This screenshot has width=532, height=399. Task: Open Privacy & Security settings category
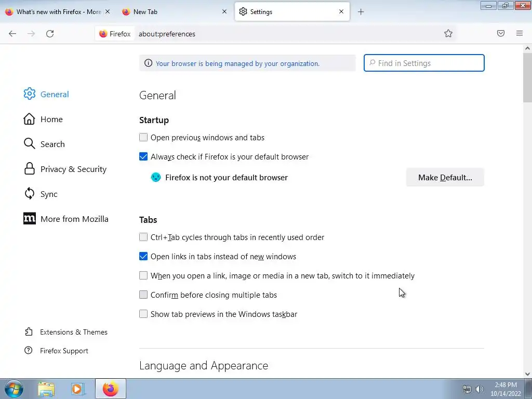click(73, 169)
